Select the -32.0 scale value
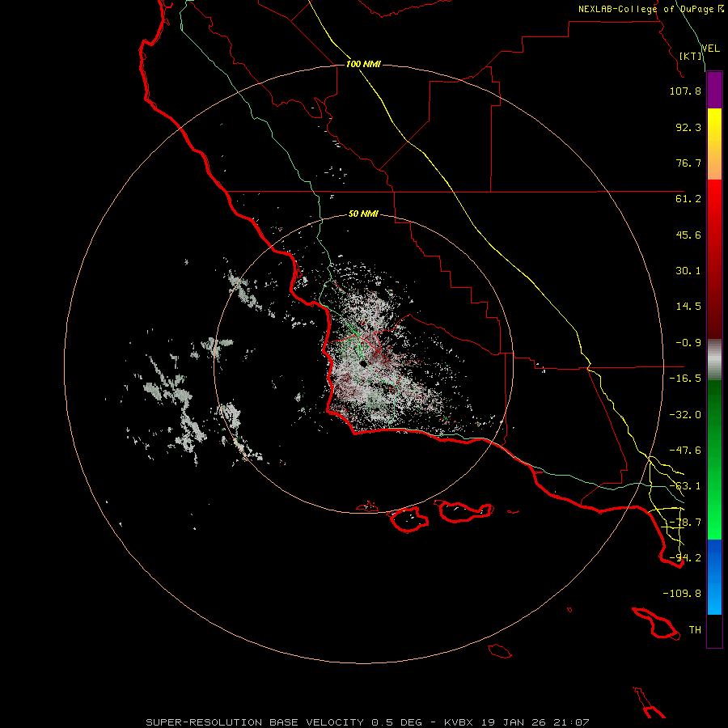The image size is (728, 728). point(685,415)
